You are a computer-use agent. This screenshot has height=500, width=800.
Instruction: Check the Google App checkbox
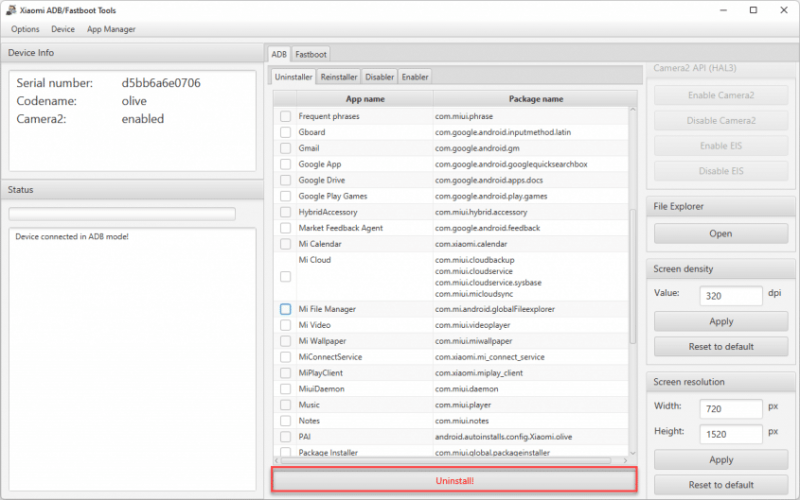coord(285,164)
